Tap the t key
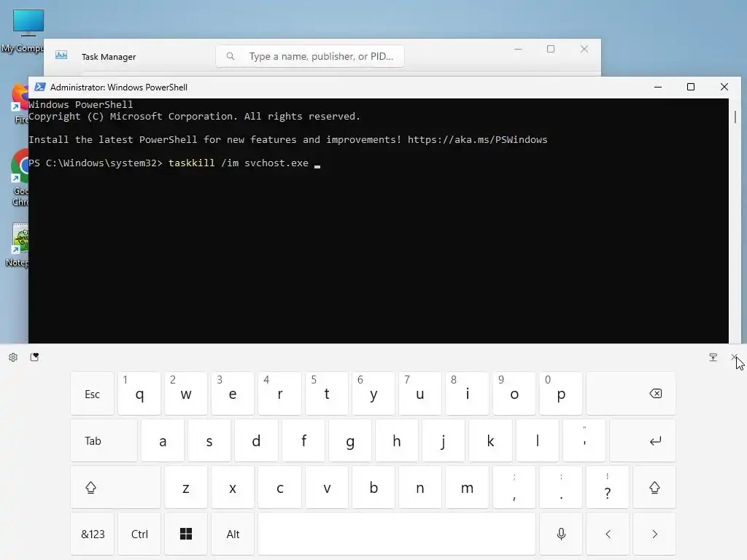The height and width of the screenshot is (560, 747). point(326,394)
